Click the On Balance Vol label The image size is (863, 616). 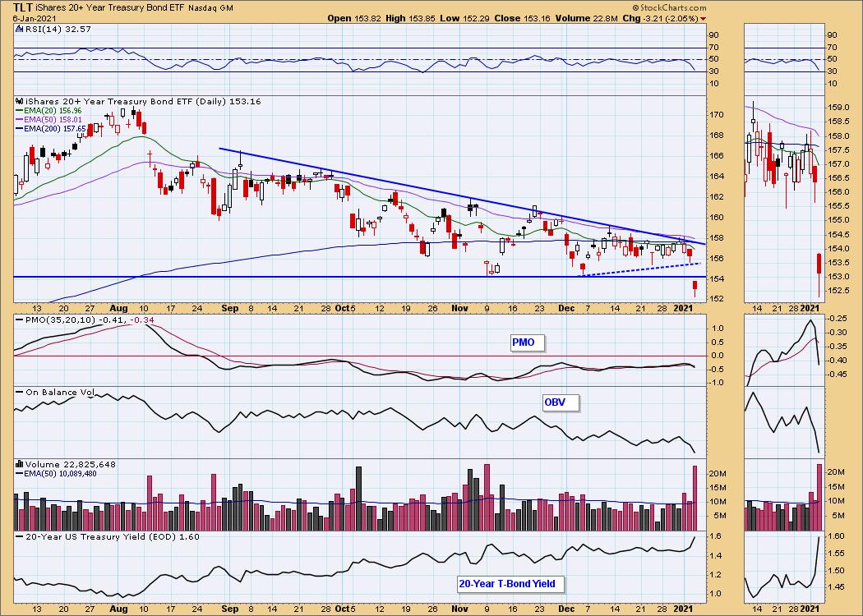point(60,392)
